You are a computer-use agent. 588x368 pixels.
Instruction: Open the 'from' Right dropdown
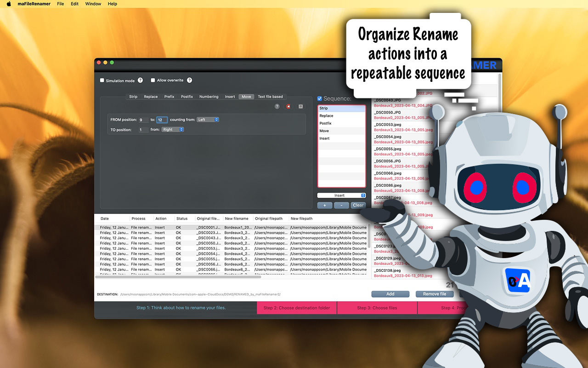click(173, 130)
